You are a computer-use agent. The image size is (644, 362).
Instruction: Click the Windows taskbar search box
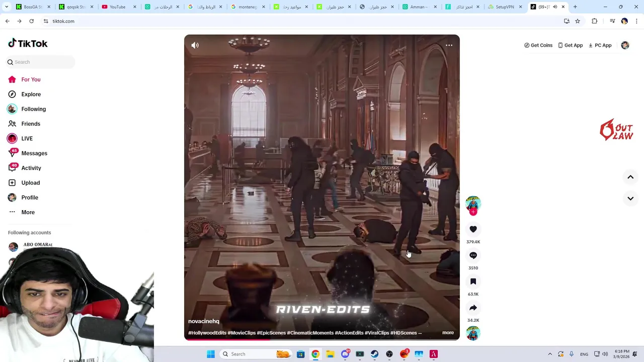256,354
